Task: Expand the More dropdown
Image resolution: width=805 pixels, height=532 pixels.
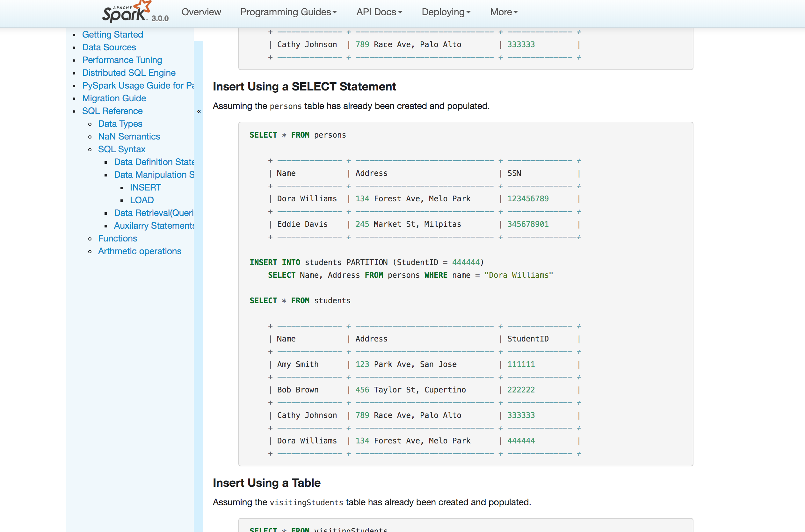Action: click(x=504, y=12)
